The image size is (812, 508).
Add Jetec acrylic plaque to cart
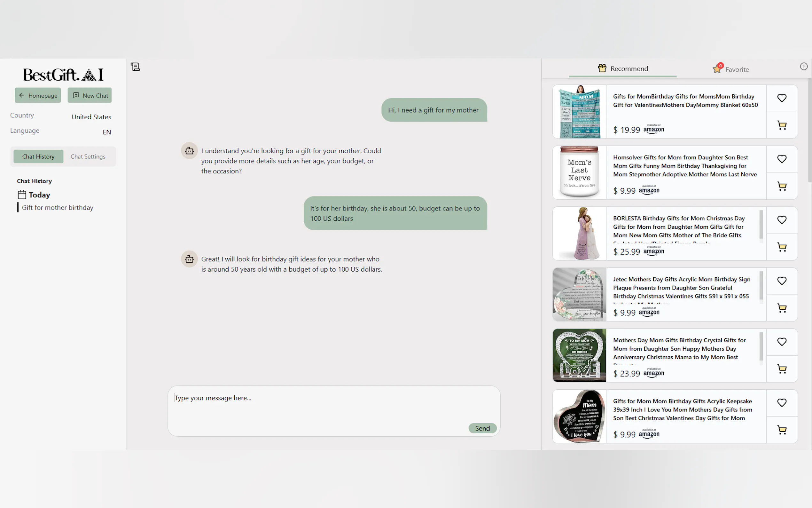pyautogui.click(x=782, y=308)
